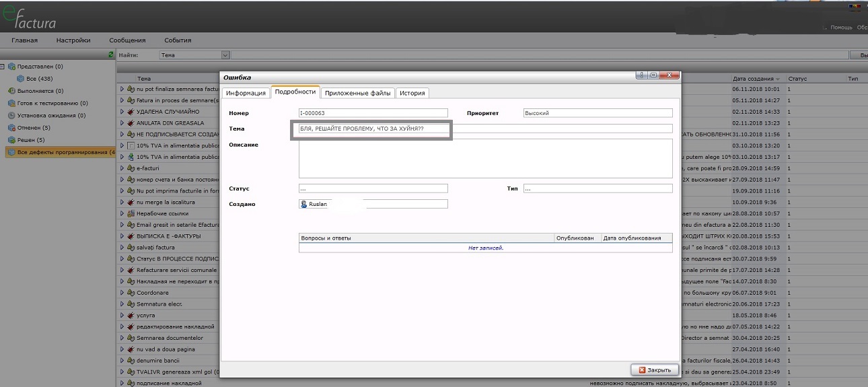Expand the НЕ ПОДПИСЫВАЕТСЯ row
This screenshot has width=868, height=387.
click(x=122, y=134)
